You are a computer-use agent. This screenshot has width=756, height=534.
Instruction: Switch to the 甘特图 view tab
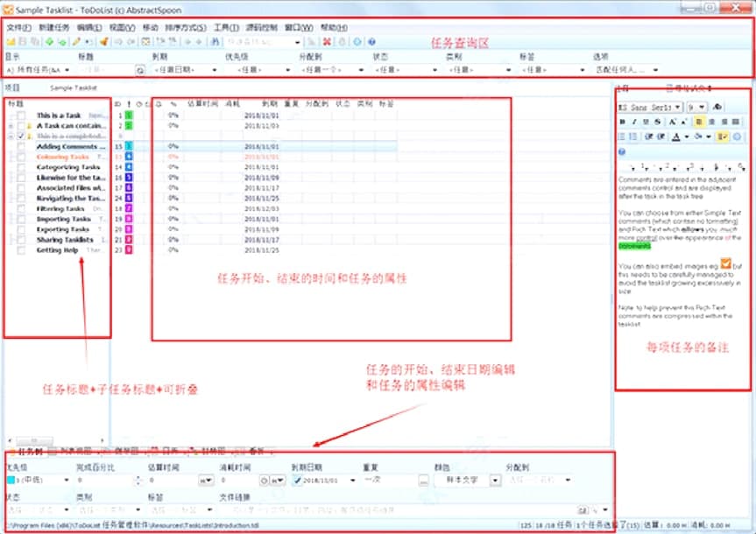click(x=208, y=451)
